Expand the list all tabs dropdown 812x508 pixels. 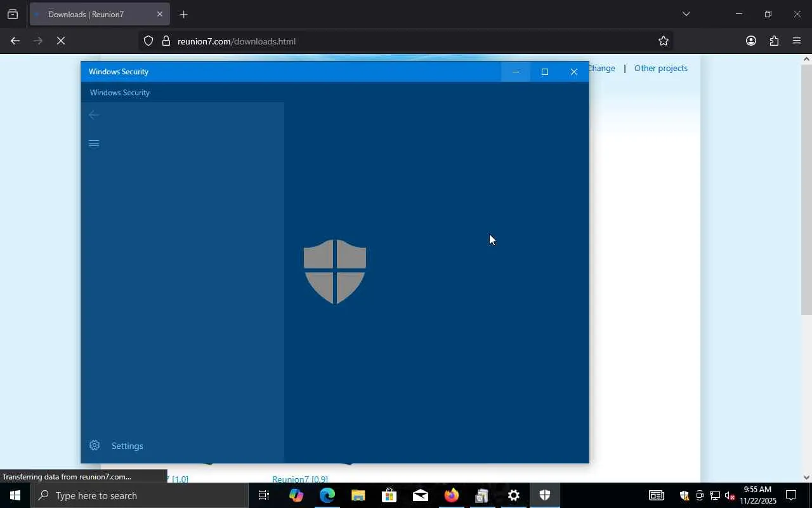point(686,14)
